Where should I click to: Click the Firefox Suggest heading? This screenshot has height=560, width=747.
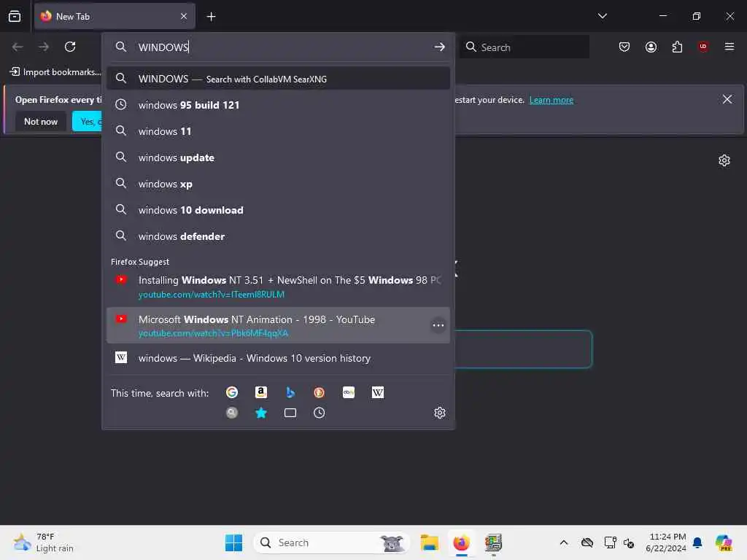(140, 262)
